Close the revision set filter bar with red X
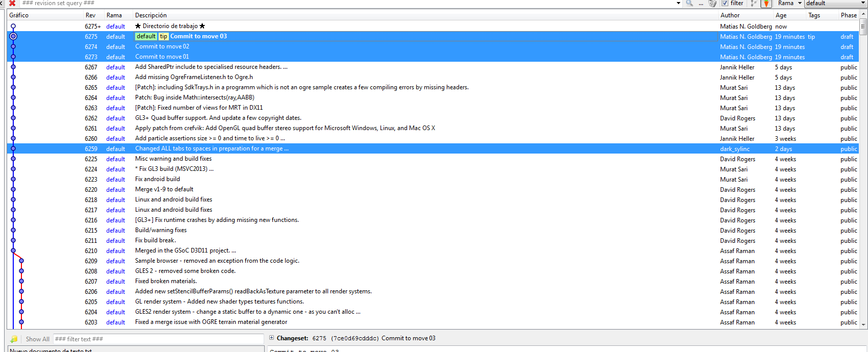 coord(12,3)
